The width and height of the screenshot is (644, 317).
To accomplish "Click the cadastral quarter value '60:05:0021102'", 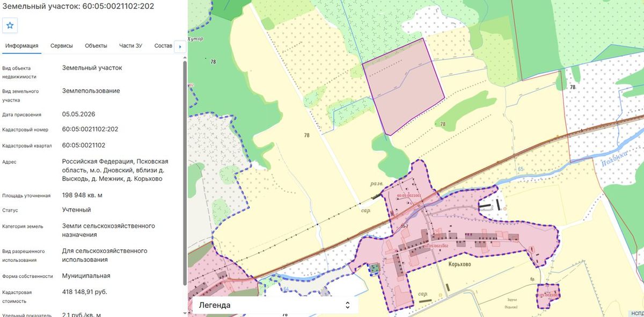I will [84, 145].
